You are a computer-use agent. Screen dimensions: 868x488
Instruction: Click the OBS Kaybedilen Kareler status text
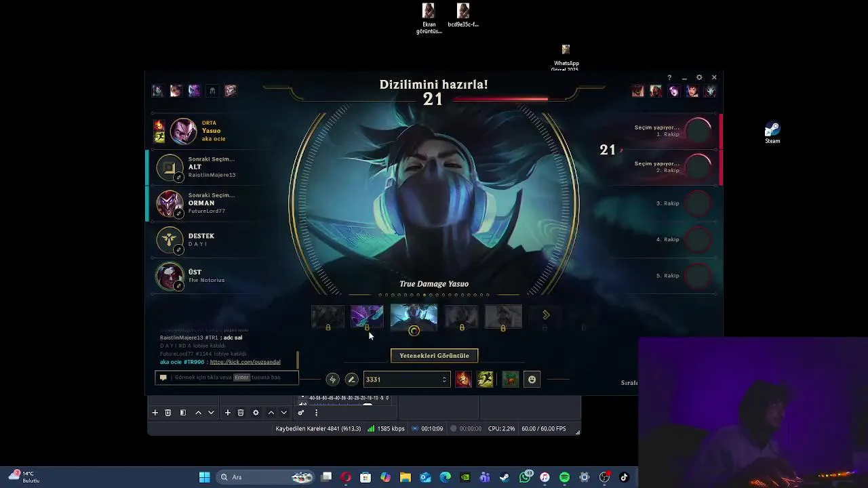click(318, 428)
